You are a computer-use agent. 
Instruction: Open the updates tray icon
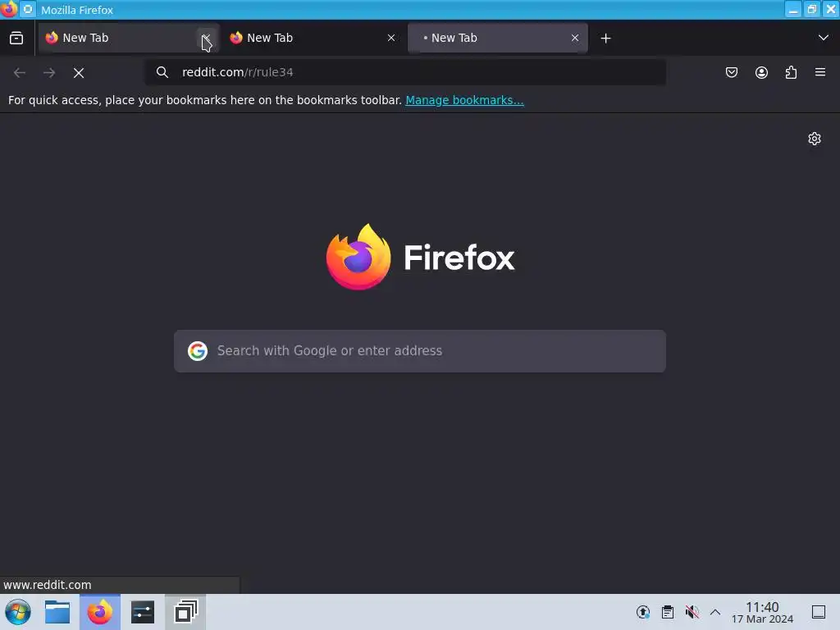pyautogui.click(x=643, y=612)
